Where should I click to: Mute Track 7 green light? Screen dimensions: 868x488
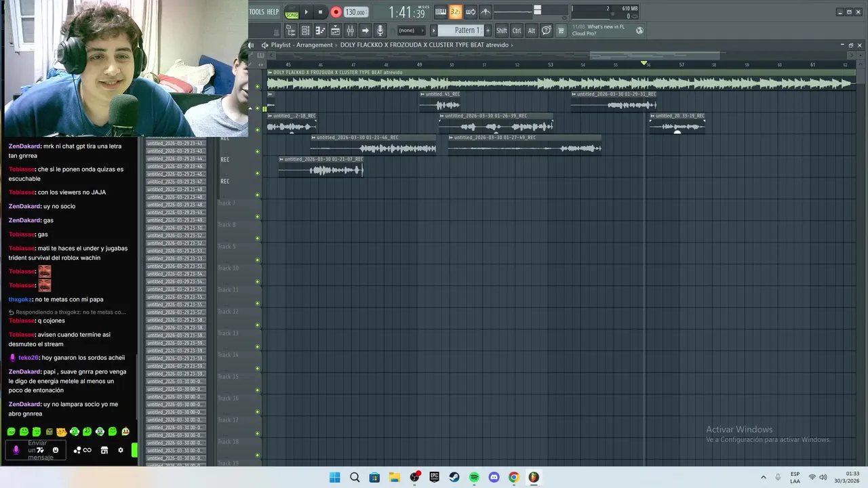257,216
